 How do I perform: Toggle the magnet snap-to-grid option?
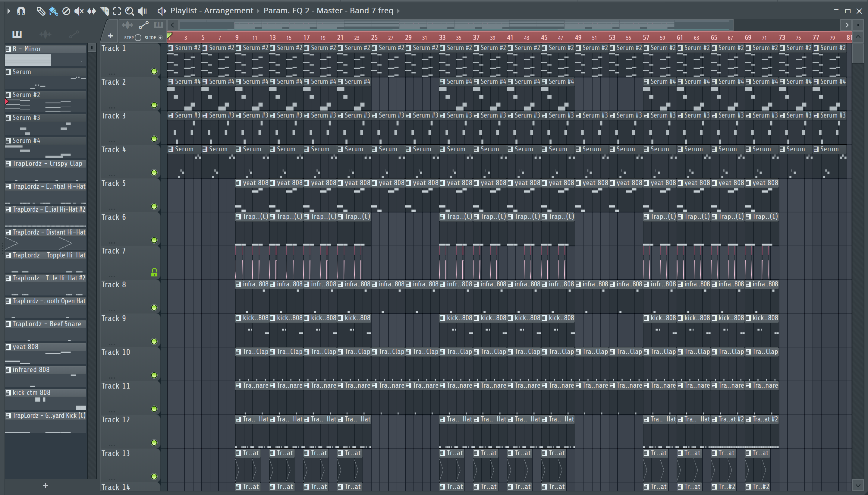click(x=21, y=11)
